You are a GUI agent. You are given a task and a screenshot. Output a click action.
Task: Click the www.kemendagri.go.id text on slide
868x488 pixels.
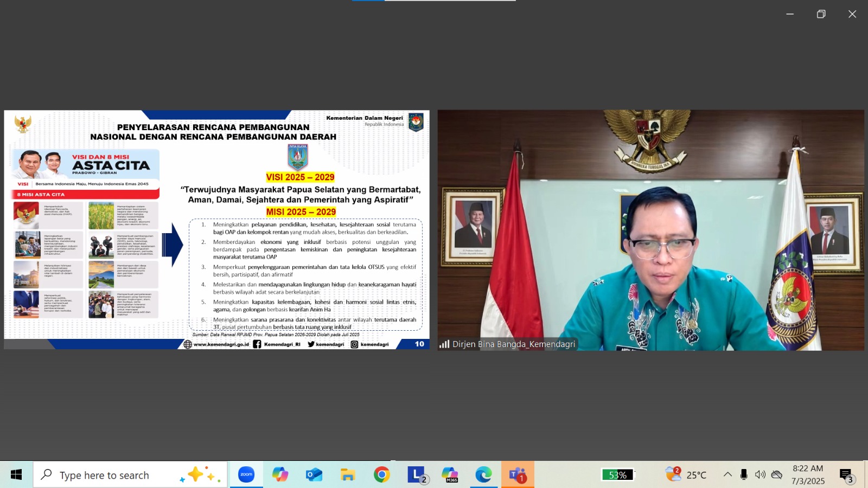pyautogui.click(x=221, y=344)
